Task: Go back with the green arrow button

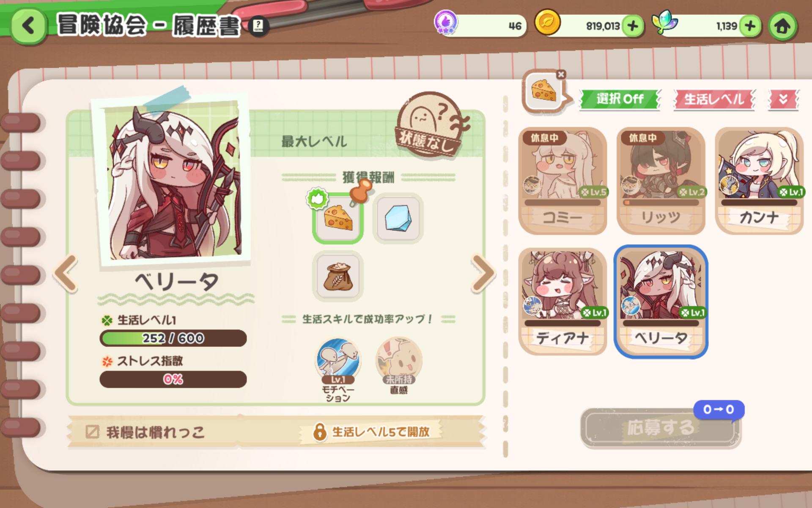Action: [x=28, y=26]
